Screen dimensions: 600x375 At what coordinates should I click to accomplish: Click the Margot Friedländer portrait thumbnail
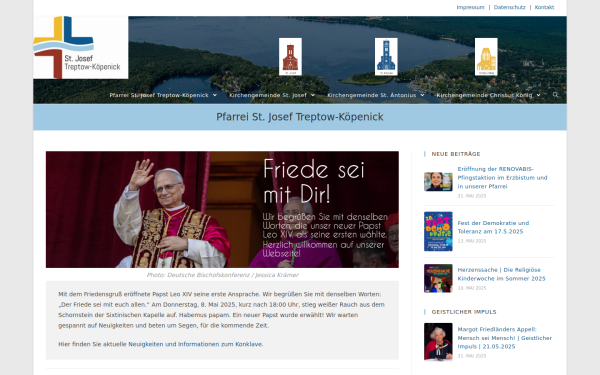coord(438,341)
